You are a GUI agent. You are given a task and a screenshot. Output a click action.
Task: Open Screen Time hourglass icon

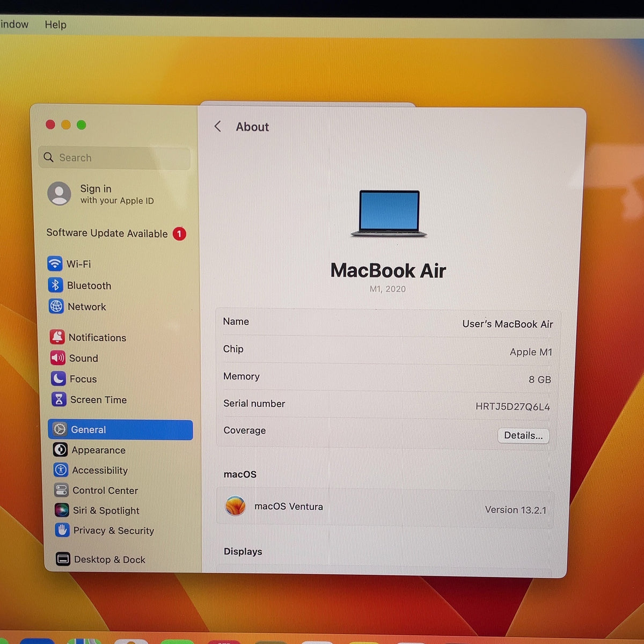[x=58, y=399]
